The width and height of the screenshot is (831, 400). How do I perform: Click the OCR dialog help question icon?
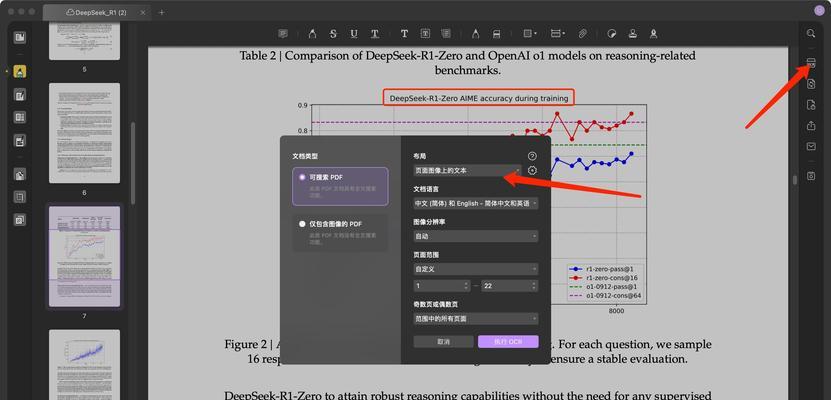click(x=533, y=156)
